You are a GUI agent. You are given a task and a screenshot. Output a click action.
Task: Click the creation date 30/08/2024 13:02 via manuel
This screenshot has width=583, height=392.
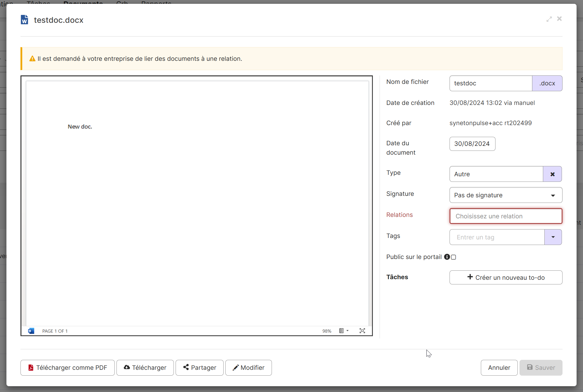(492, 103)
